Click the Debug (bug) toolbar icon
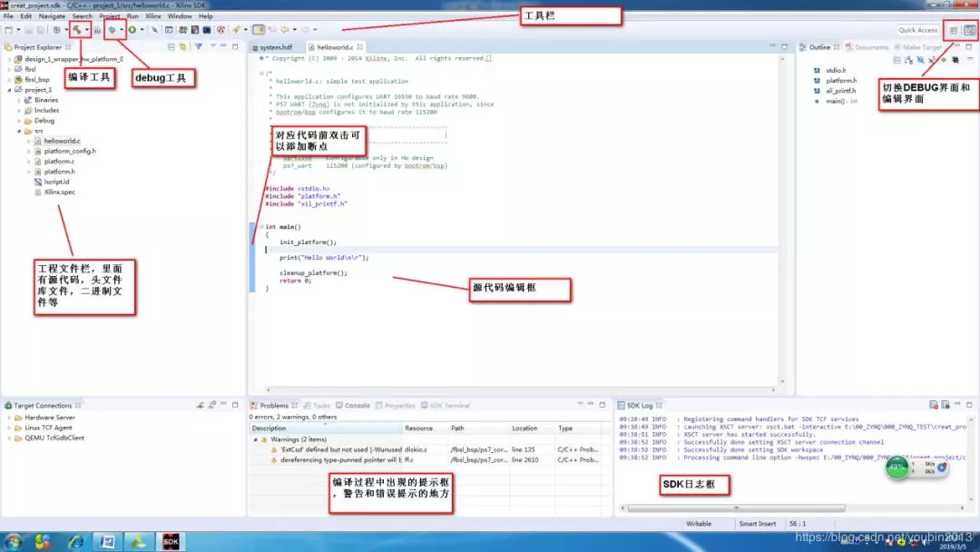Viewport: 980px width, 552px height. point(112,29)
